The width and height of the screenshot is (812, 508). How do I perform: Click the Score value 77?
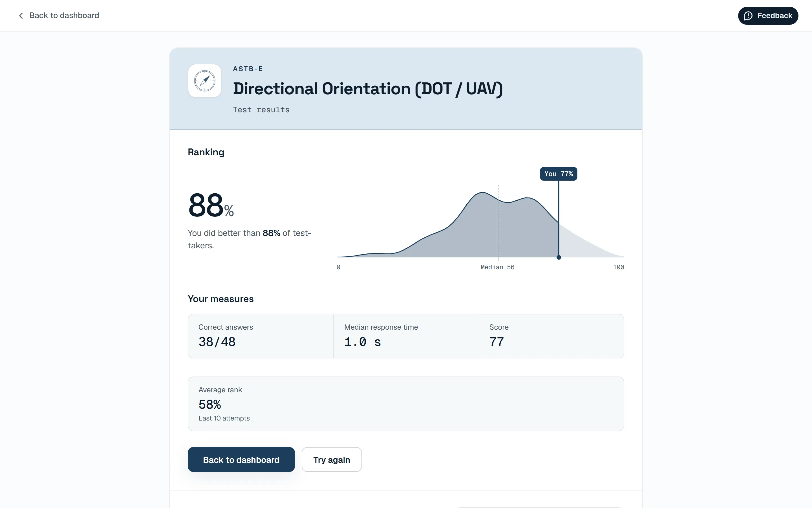click(496, 342)
